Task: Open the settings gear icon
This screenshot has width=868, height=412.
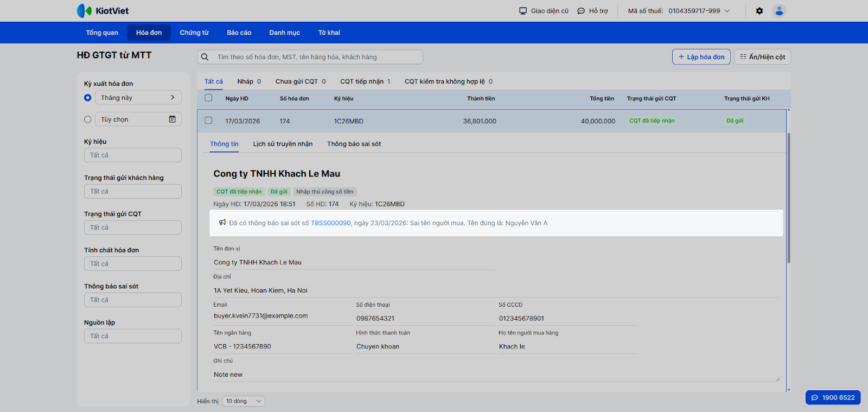Action: (x=759, y=11)
